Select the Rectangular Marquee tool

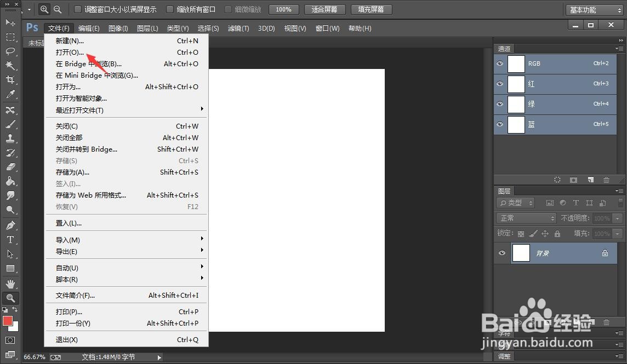point(10,37)
